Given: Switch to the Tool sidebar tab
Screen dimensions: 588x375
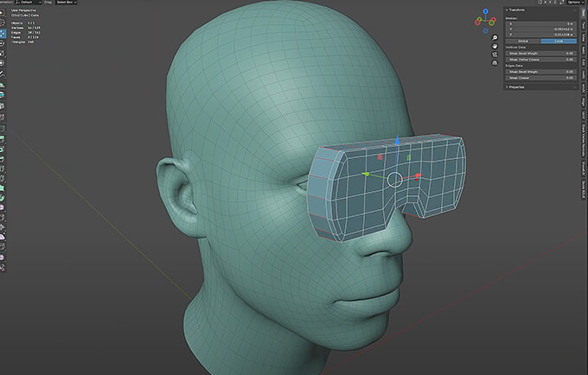Looking at the screenshot, I should 584,28.
